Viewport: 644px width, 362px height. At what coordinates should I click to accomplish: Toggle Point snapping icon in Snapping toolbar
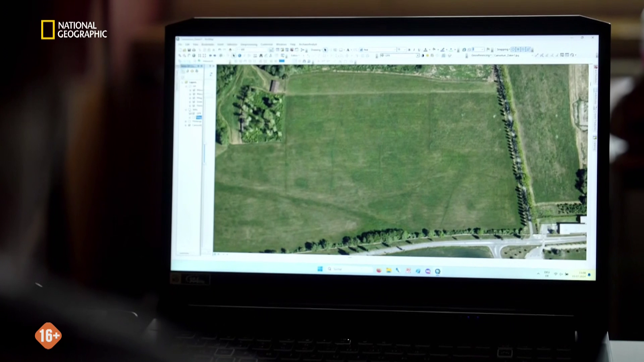pos(513,50)
